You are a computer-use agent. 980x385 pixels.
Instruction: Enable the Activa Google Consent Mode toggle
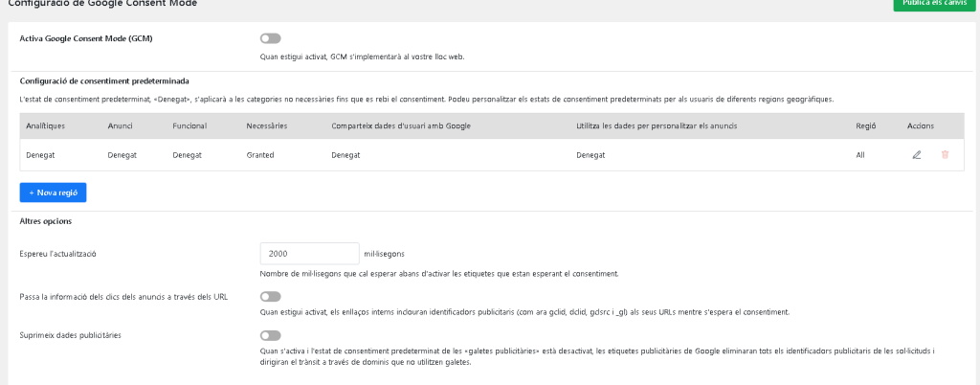tap(270, 39)
